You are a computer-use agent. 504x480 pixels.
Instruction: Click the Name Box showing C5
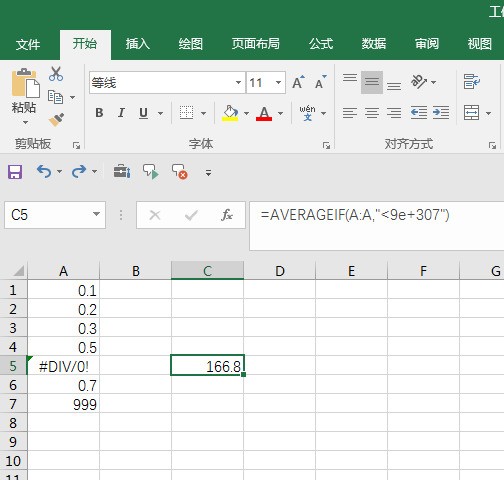coord(55,215)
